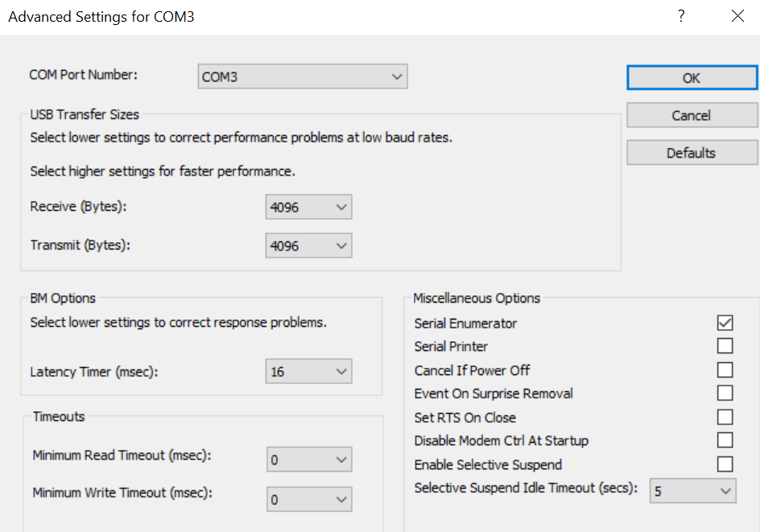Check Disable Modem Ctrl At Startup
760x532 pixels.
725,440
